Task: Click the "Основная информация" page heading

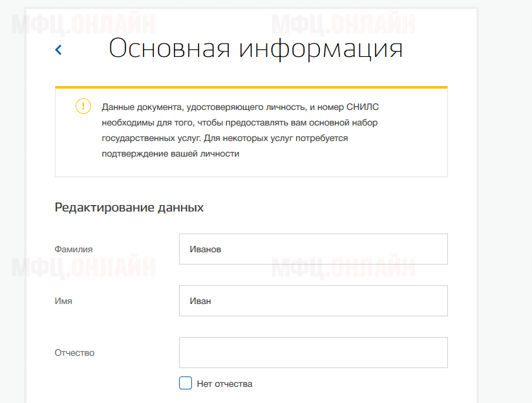Action: pyautogui.click(x=255, y=49)
